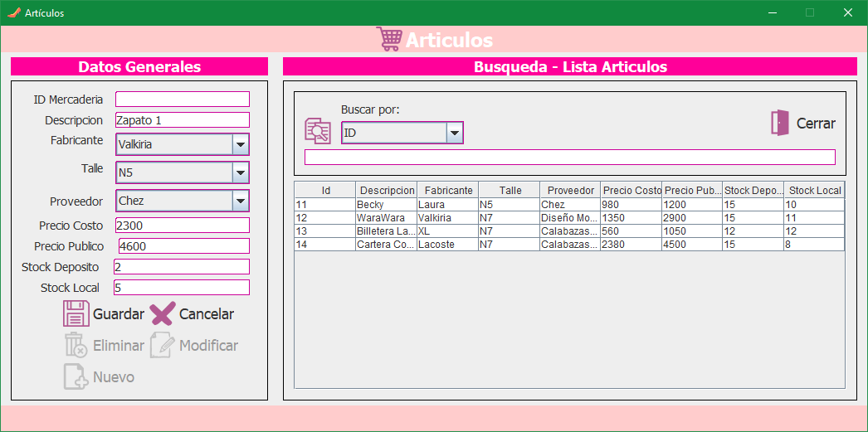Viewport: 868px width, 432px height.
Task: Open the Buscar por dropdown
Action: (x=454, y=133)
